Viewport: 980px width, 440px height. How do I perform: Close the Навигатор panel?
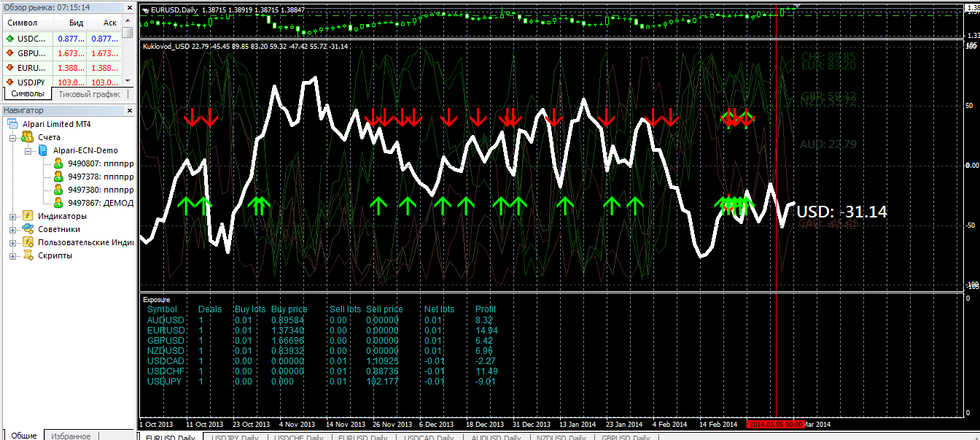point(130,110)
